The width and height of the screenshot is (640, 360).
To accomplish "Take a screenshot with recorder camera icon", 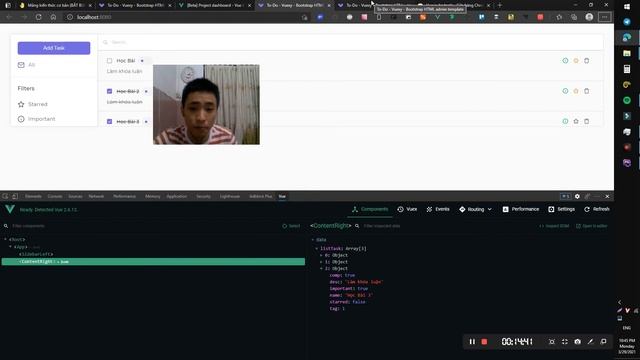I will click(578, 342).
